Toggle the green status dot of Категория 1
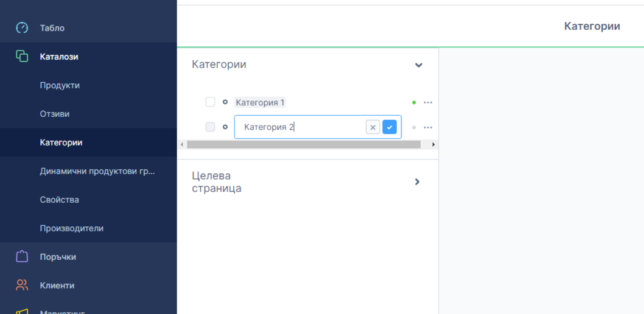 click(x=414, y=103)
